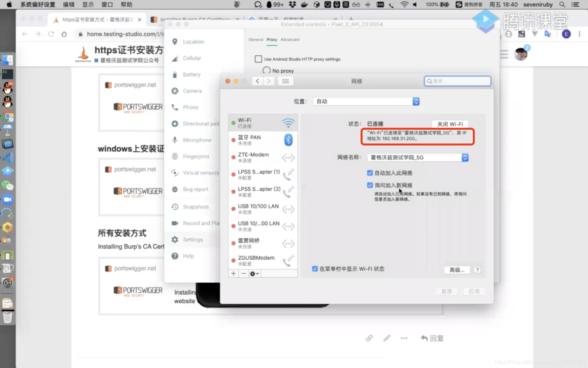
Task: Click 应用 apply button
Action: pos(474,291)
